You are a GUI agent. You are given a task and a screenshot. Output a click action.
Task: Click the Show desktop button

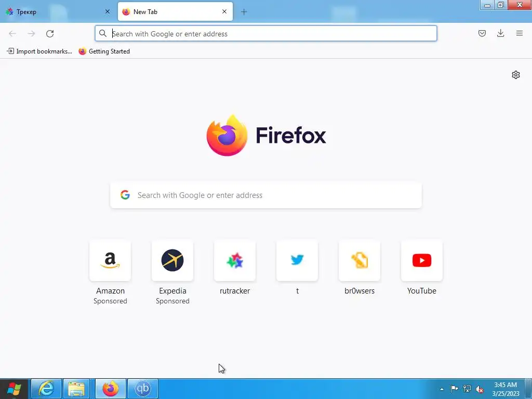528,389
